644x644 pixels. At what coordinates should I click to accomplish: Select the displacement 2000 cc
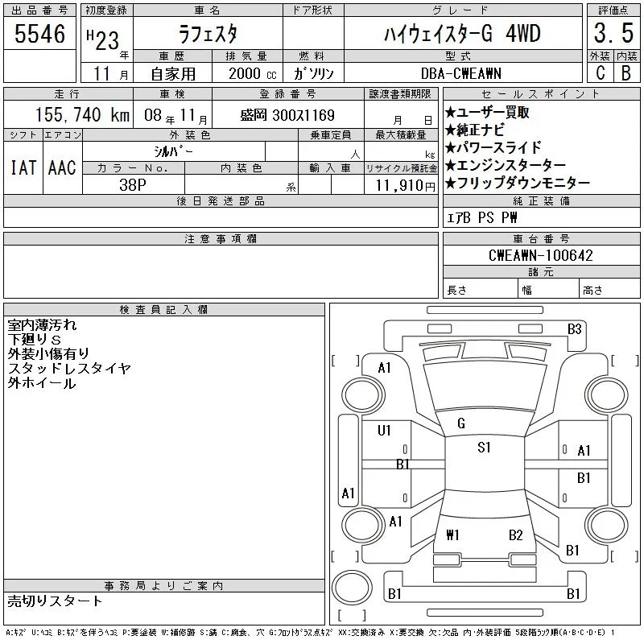coord(252,73)
